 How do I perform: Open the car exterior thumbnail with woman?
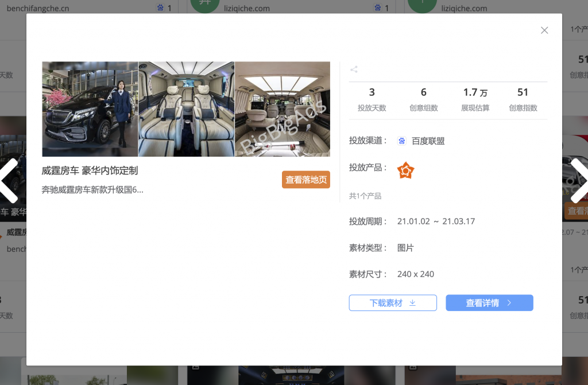[90, 109]
